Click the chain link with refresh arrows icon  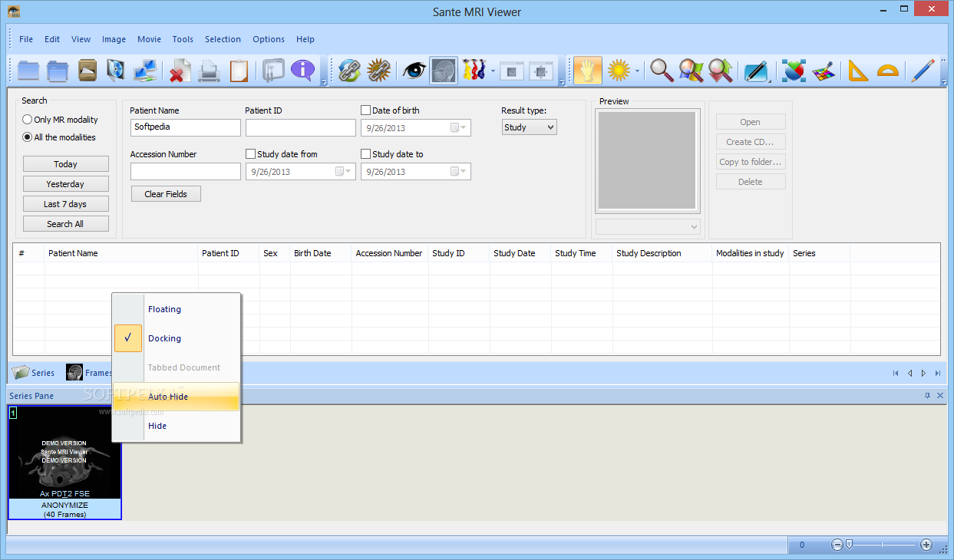pos(349,71)
